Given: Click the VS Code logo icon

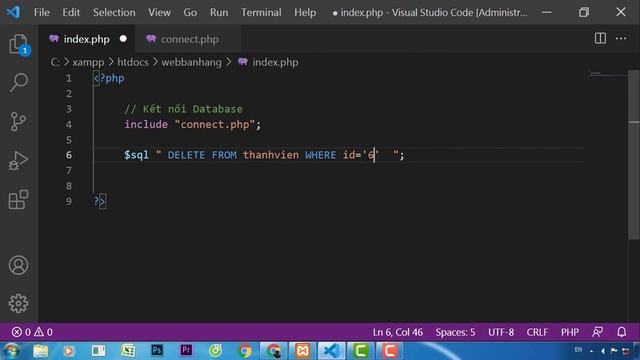Looking at the screenshot, I should coord(13,12).
